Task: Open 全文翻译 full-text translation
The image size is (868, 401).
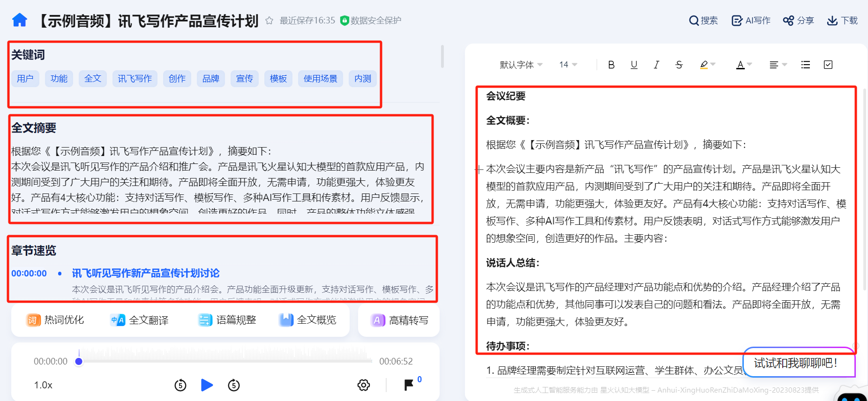Action: [140, 320]
